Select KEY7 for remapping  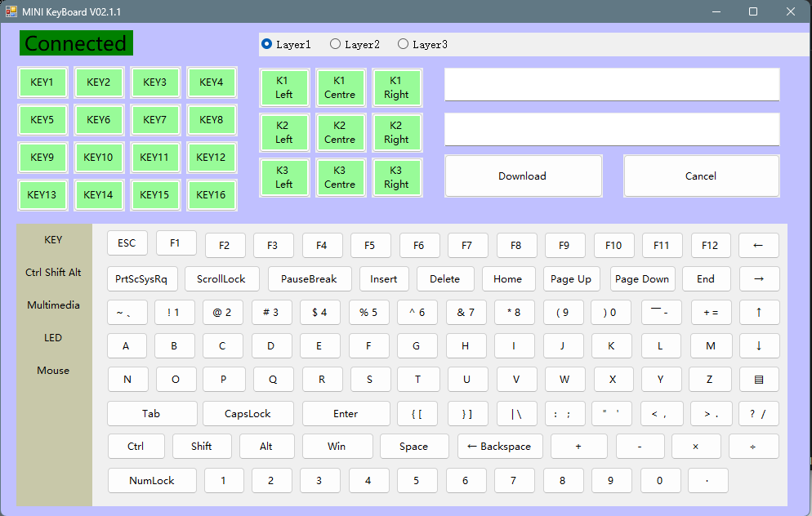[x=155, y=120]
